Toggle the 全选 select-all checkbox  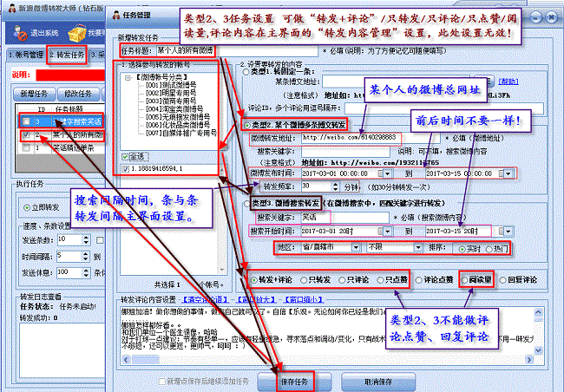tap(125, 157)
